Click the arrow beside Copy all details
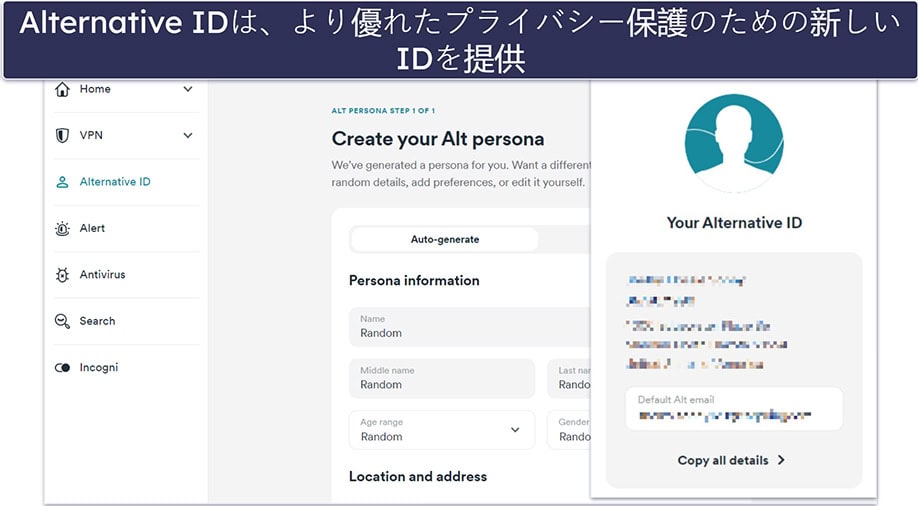 (x=781, y=460)
